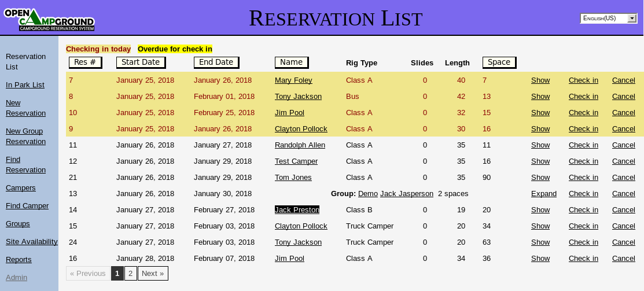
Task: Open the Reports menu item
Action: point(19,260)
